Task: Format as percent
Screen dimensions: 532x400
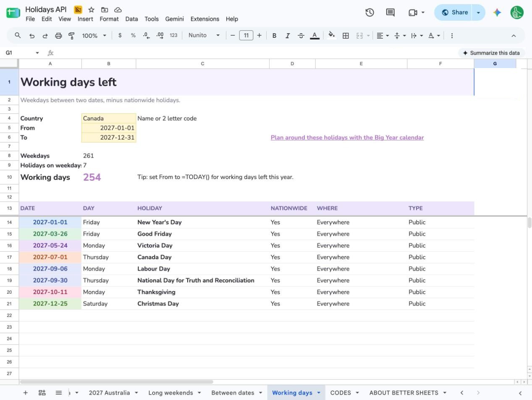Action: [133, 36]
